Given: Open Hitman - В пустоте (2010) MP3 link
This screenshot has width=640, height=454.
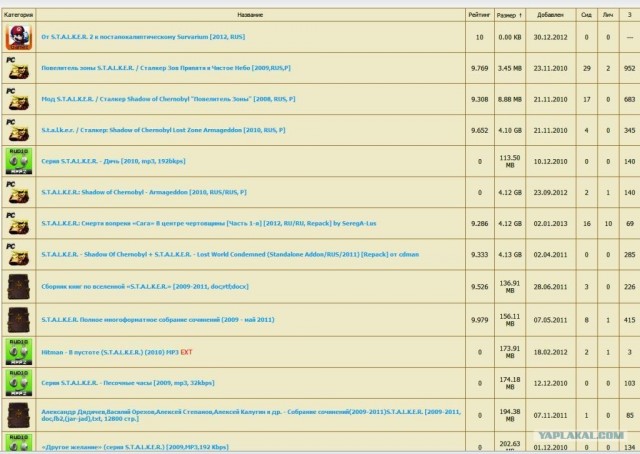Looking at the screenshot, I should 110,352.
